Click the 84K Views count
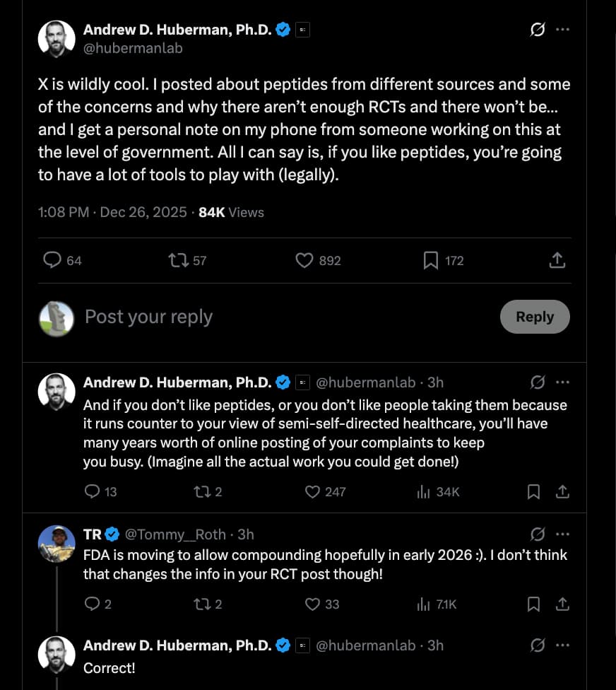Viewport: 616px width, 690px height. (x=231, y=212)
